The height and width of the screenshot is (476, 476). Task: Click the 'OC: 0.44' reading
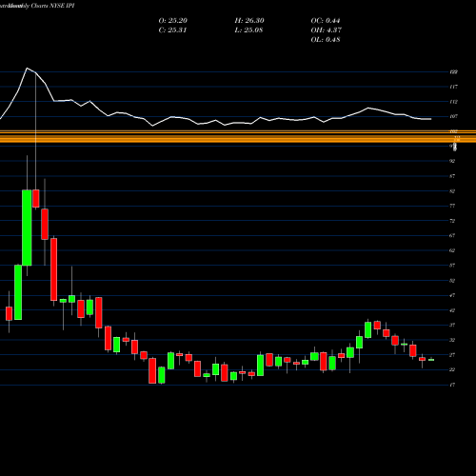coord(326,21)
